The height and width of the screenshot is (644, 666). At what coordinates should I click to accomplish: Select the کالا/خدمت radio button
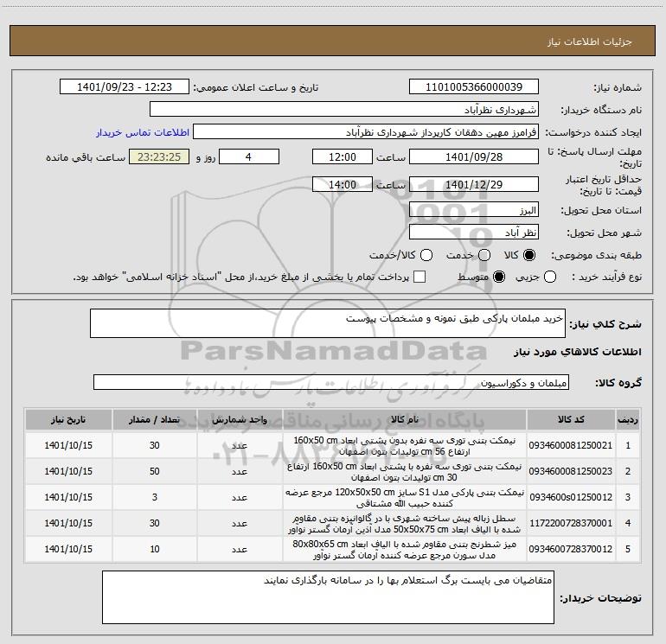[x=426, y=255]
